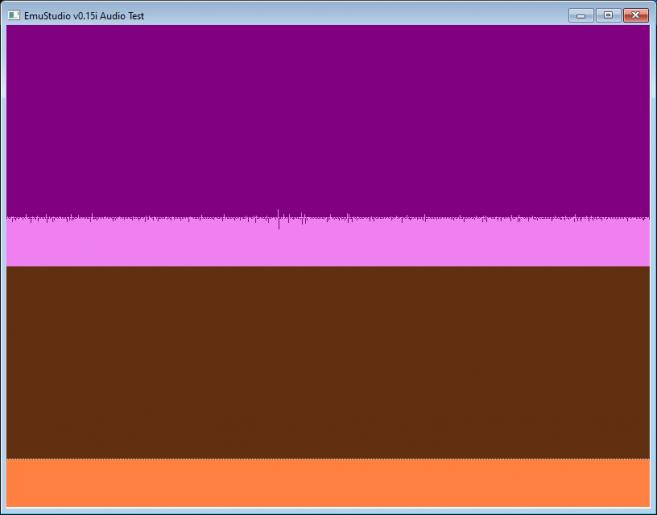Click the window's bottom border edge
Image resolution: width=657 pixels, height=515 pixels.
(x=328, y=511)
